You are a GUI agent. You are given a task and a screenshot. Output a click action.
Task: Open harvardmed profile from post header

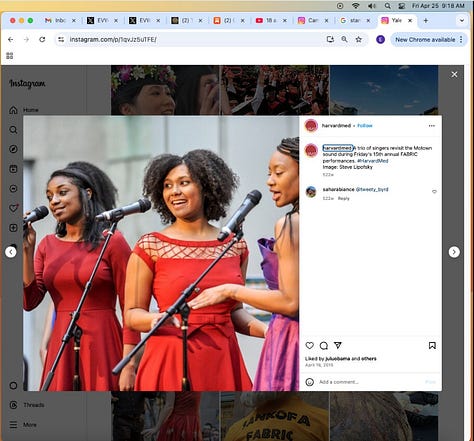[336, 126]
